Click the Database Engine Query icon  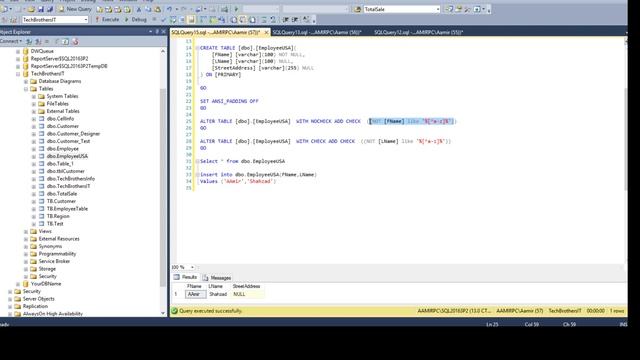pyautogui.click(x=100, y=9)
